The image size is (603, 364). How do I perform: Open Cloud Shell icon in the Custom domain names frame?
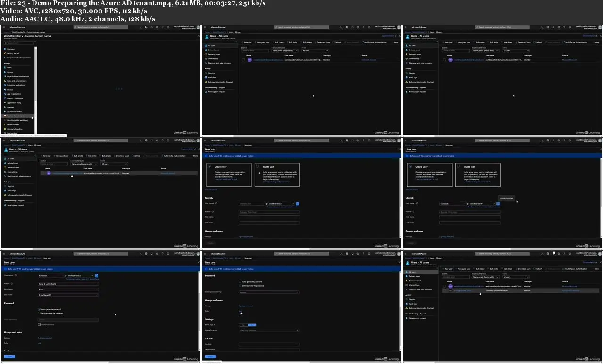coord(141,27)
